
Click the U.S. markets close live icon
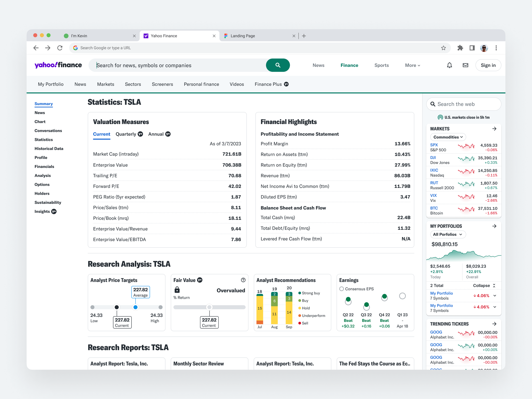click(440, 117)
